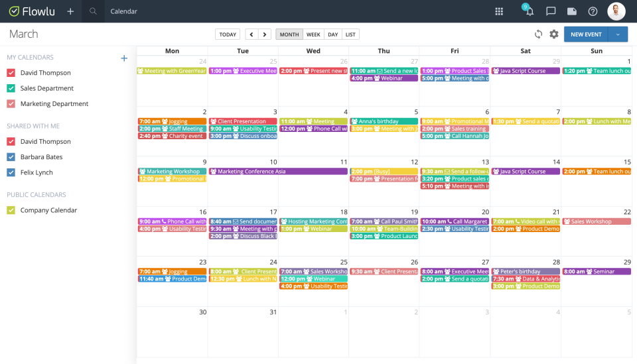Click the refresh sync calendar icon
The width and height of the screenshot is (637, 364).
click(538, 34)
